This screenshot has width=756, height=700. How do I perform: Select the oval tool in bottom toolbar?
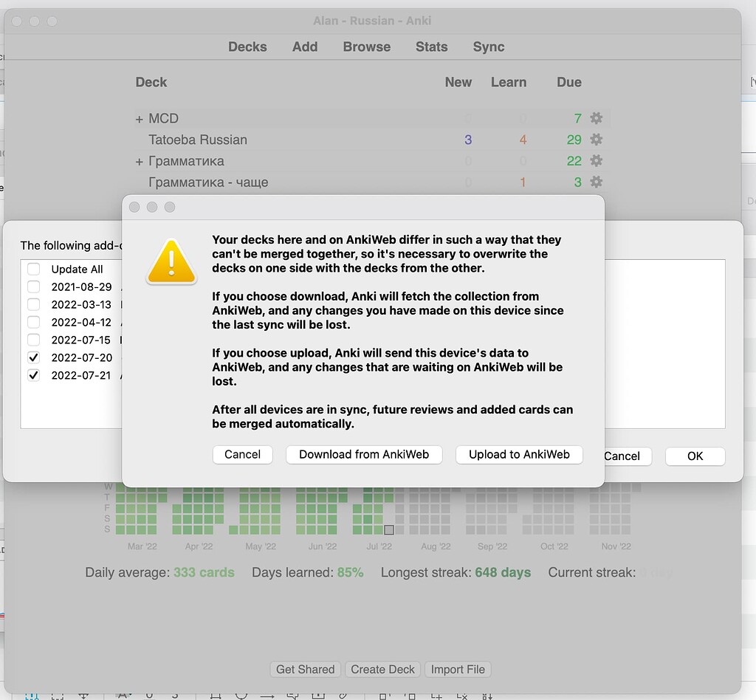242,696
